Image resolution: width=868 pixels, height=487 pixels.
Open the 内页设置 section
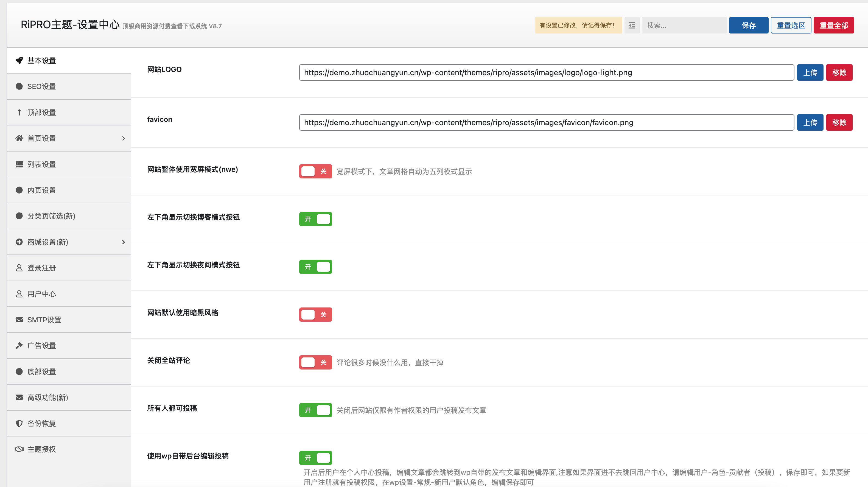click(69, 190)
